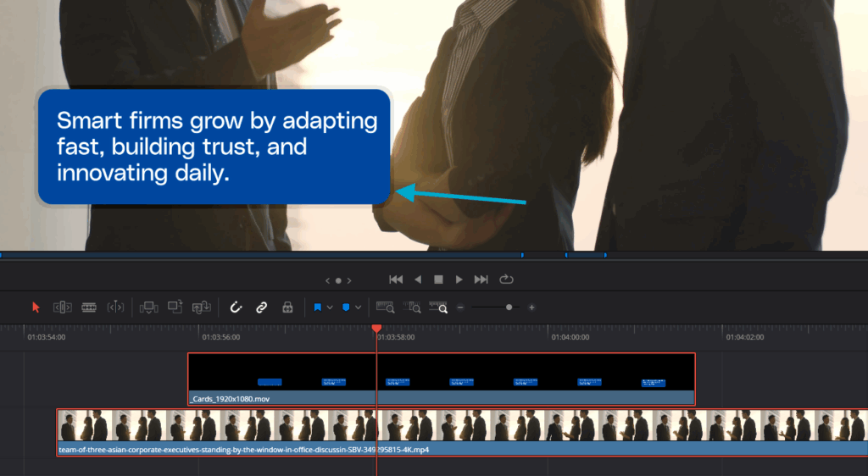
Task: Click Detail Zoom icon
Action: (x=412, y=307)
